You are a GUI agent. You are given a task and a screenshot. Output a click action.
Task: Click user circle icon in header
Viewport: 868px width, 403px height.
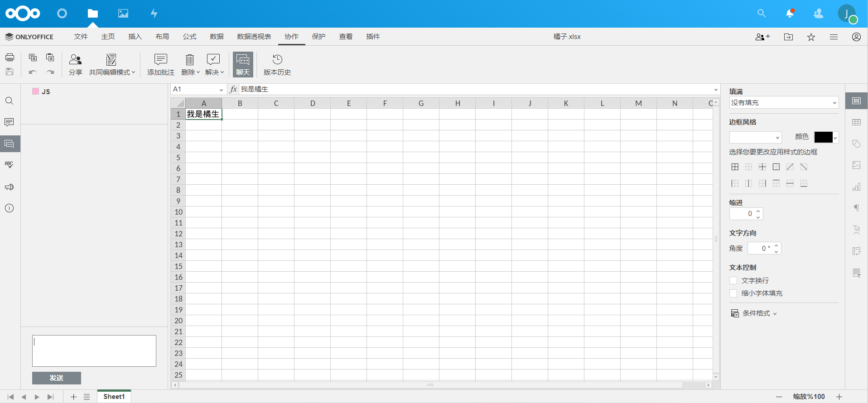pos(856,37)
